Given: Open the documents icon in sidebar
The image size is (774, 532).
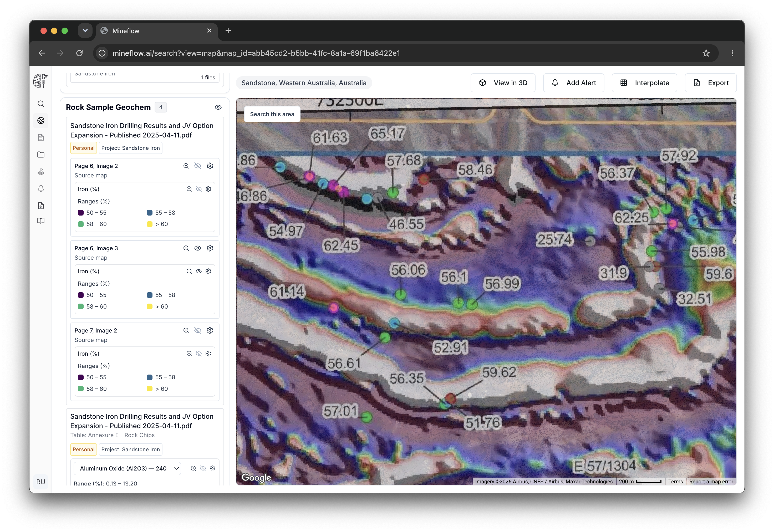Looking at the screenshot, I should pos(41,138).
